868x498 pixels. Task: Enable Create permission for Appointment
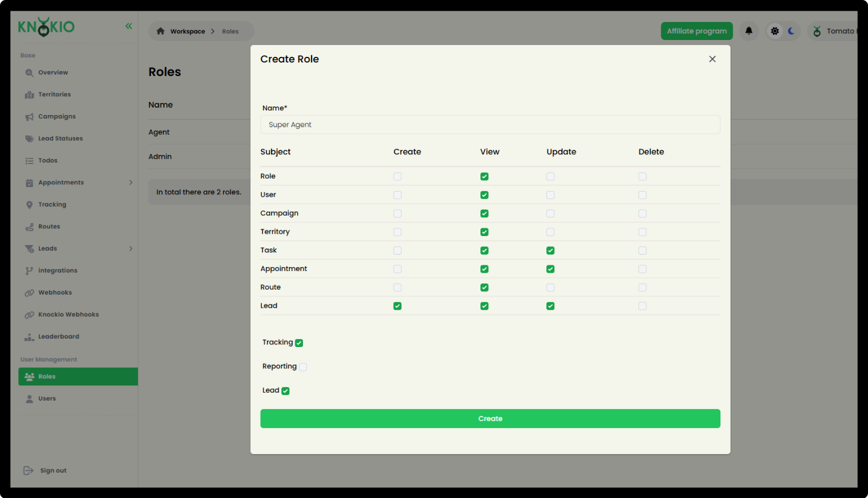point(398,269)
